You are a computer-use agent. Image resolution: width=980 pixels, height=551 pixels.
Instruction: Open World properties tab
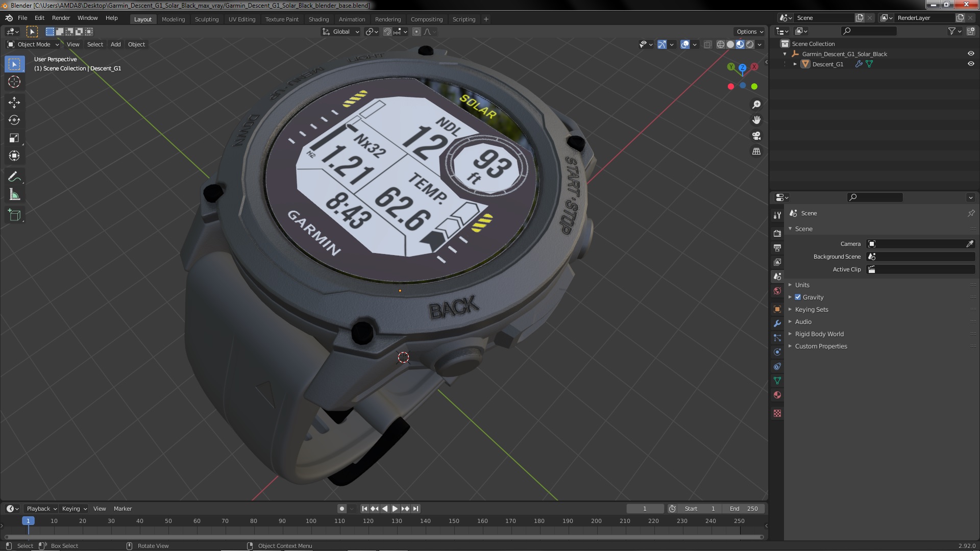pos(777,291)
